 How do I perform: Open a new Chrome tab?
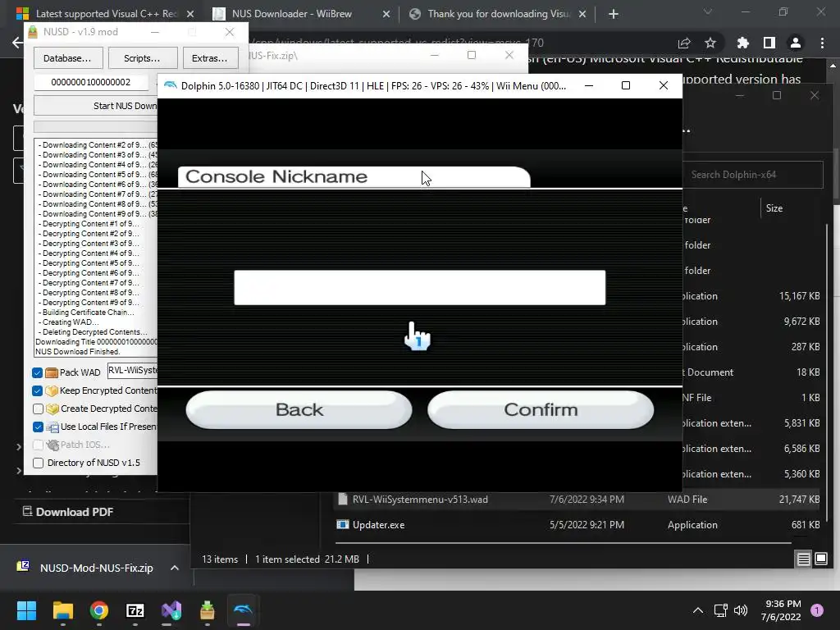[614, 14]
